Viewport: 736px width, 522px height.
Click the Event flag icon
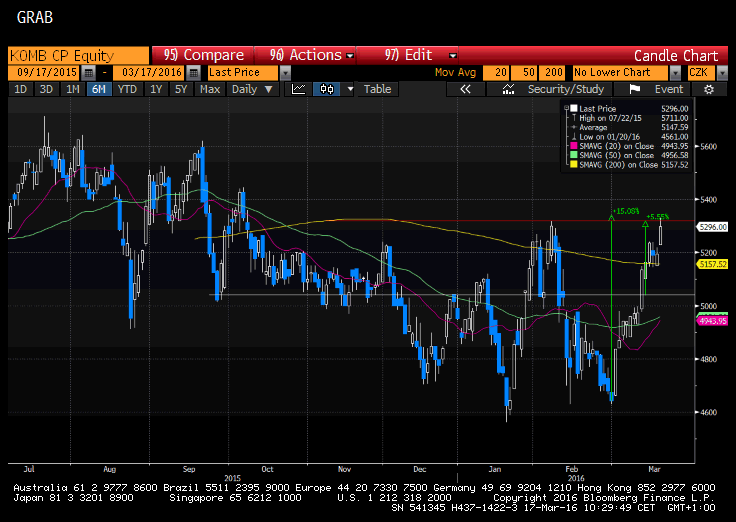(635, 89)
